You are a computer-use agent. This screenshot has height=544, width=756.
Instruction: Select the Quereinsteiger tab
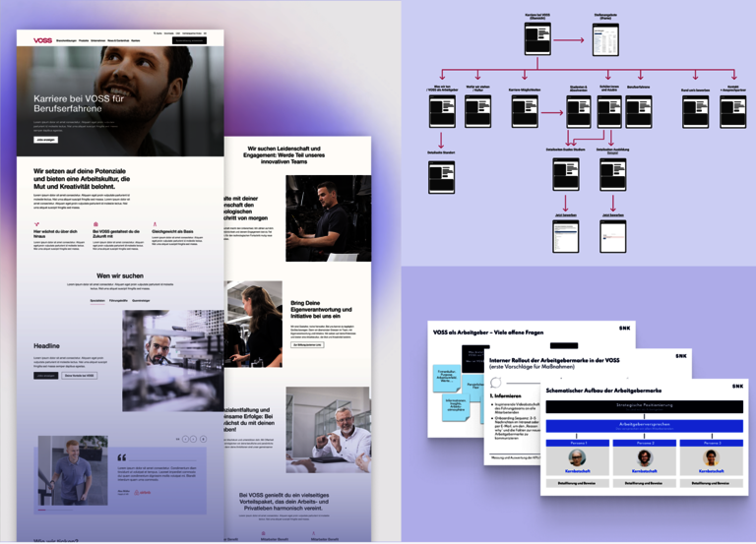point(142,301)
